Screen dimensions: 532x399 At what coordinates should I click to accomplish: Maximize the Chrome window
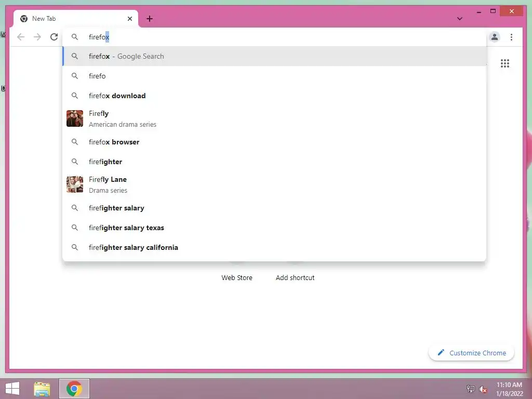[493, 11]
